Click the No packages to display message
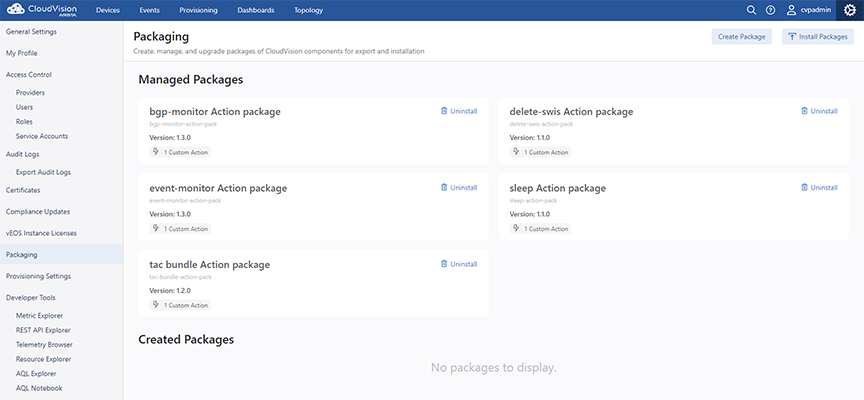The width and height of the screenshot is (864, 400). (x=494, y=367)
